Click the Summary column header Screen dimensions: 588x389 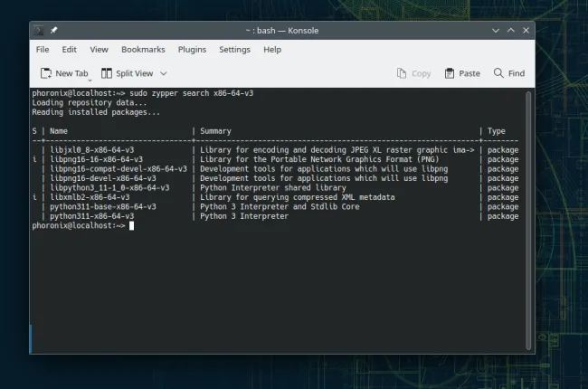point(215,131)
